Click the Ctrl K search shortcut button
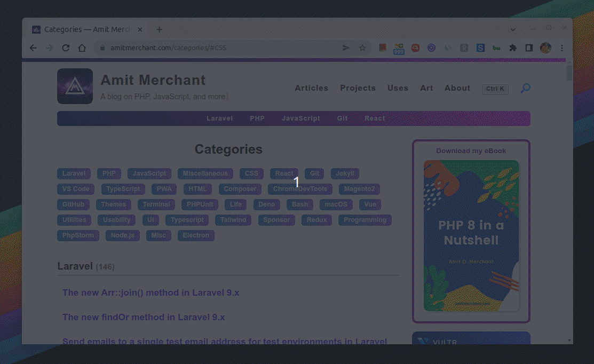 495,89
